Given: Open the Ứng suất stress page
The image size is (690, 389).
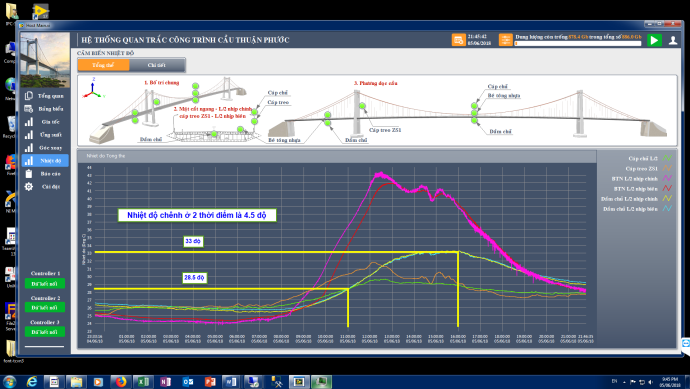Looking at the screenshot, I should tap(45, 135).
